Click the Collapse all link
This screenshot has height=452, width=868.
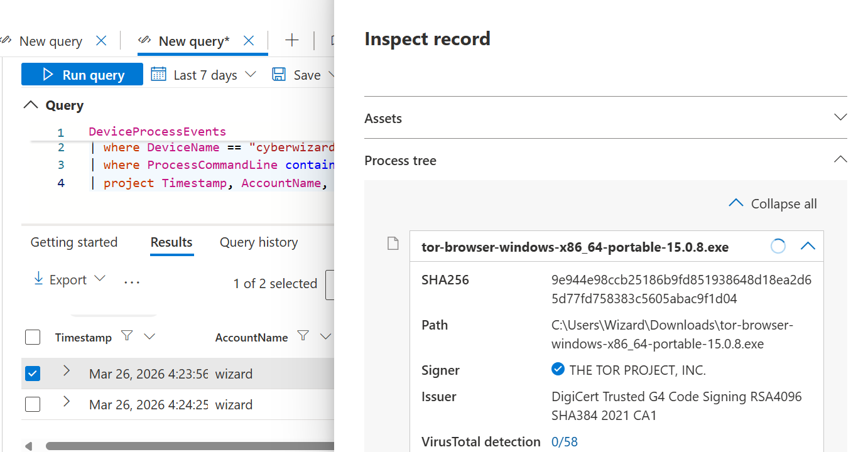[783, 204]
